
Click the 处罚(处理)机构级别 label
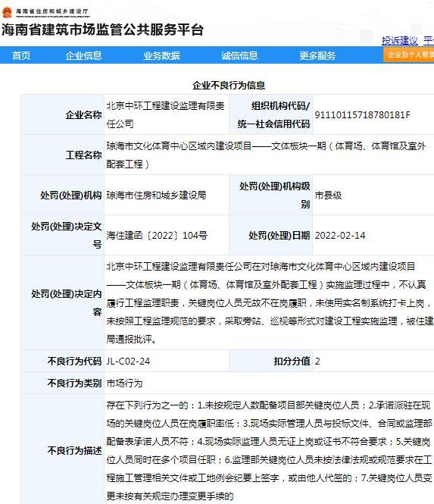coord(275,195)
